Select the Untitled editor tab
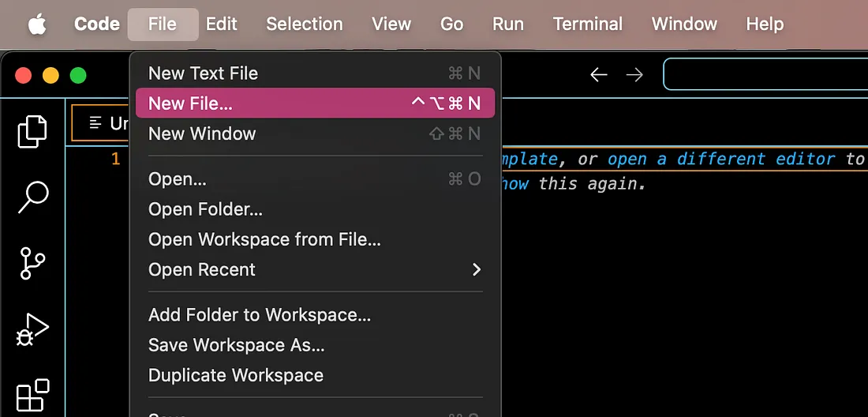This screenshot has width=868, height=417. (x=101, y=123)
